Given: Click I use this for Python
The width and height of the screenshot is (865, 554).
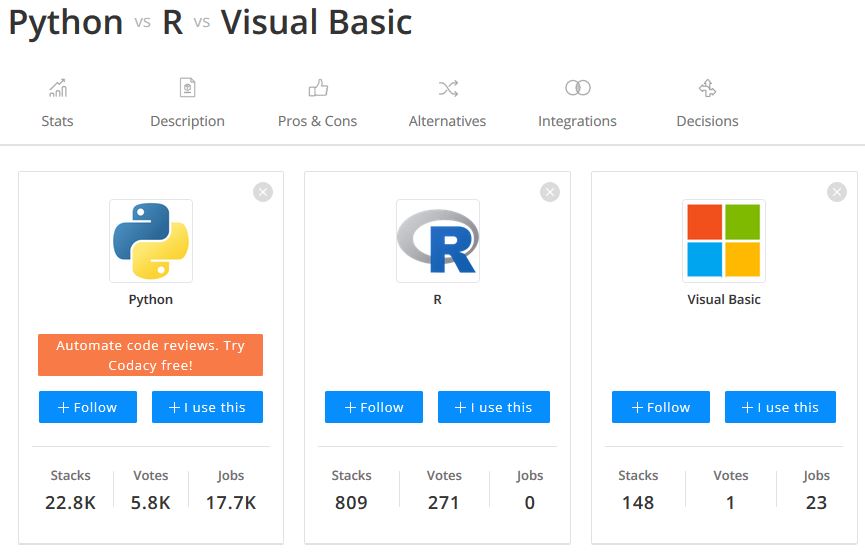Looking at the screenshot, I should point(207,407).
